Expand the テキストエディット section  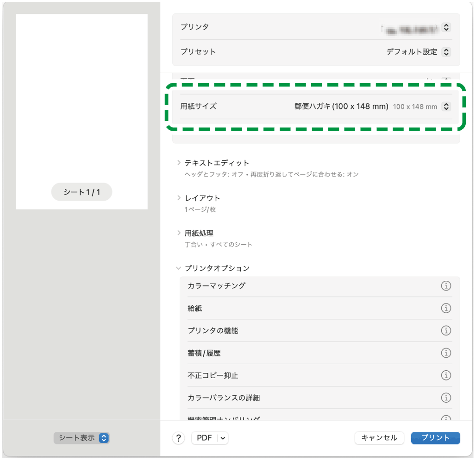coord(179,162)
